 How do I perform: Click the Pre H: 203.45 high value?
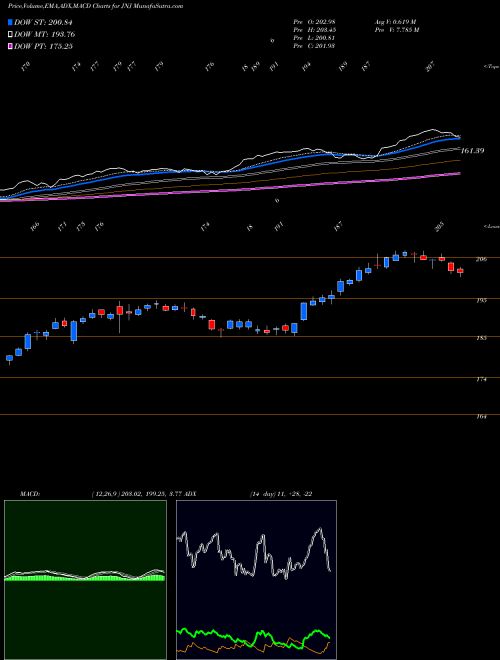pos(314,30)
